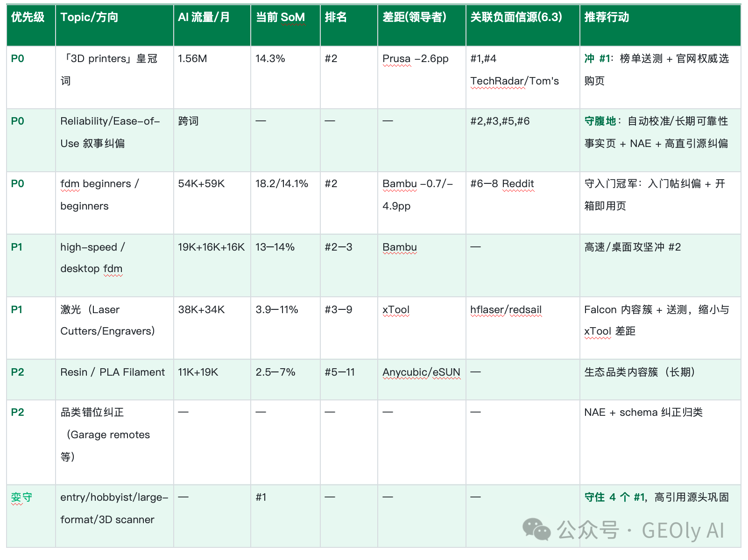Click the #5–11 ranking cell

click(349, 379)
